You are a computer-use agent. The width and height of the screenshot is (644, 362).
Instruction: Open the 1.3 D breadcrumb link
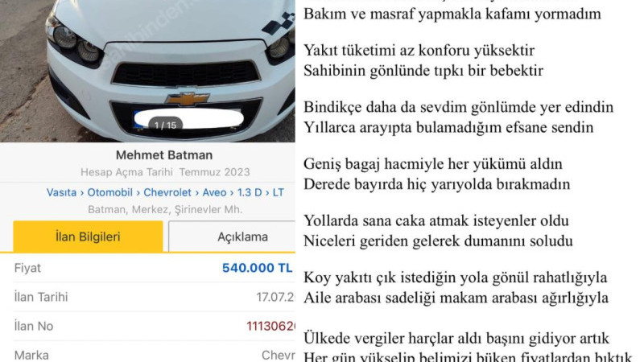tap(250, 192)
